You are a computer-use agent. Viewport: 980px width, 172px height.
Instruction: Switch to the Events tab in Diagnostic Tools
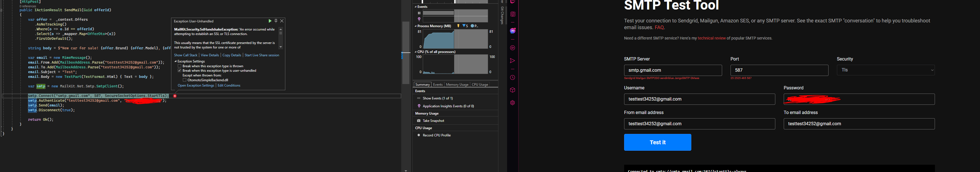click(x=438, y=85)
